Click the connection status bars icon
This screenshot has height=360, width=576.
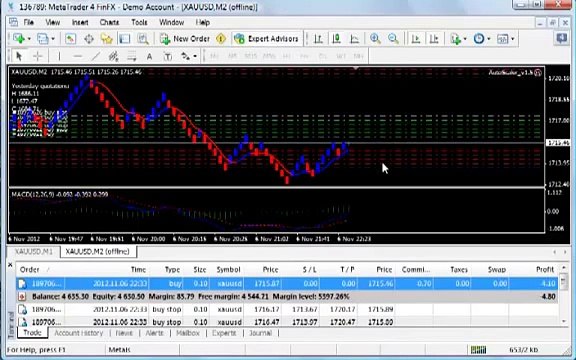click(478, 349)
